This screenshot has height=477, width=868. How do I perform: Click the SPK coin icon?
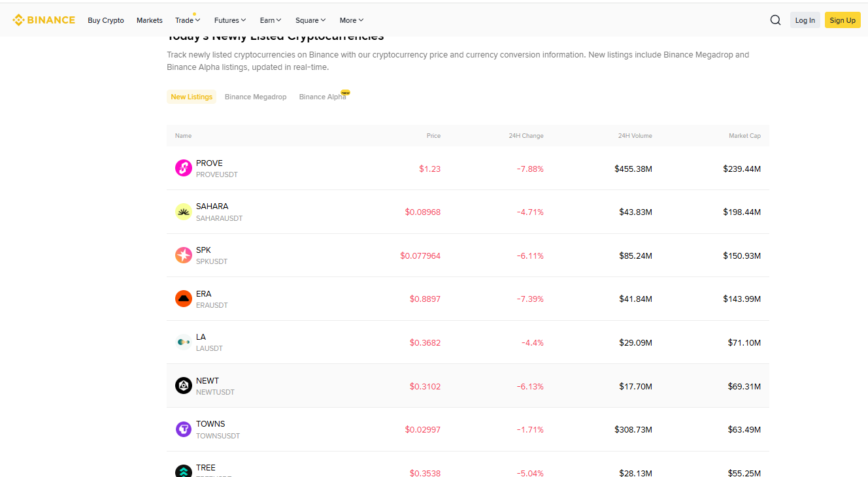click(x=184, y=255)
